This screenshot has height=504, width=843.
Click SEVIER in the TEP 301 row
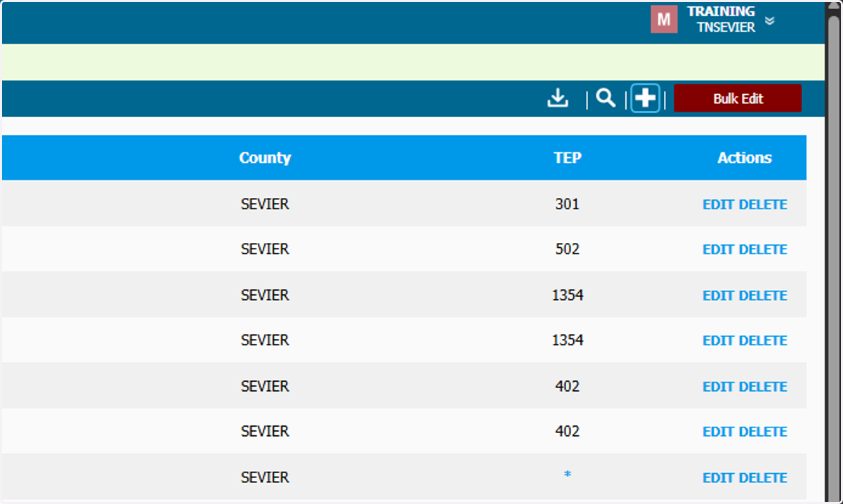click(x=265, y=204)
